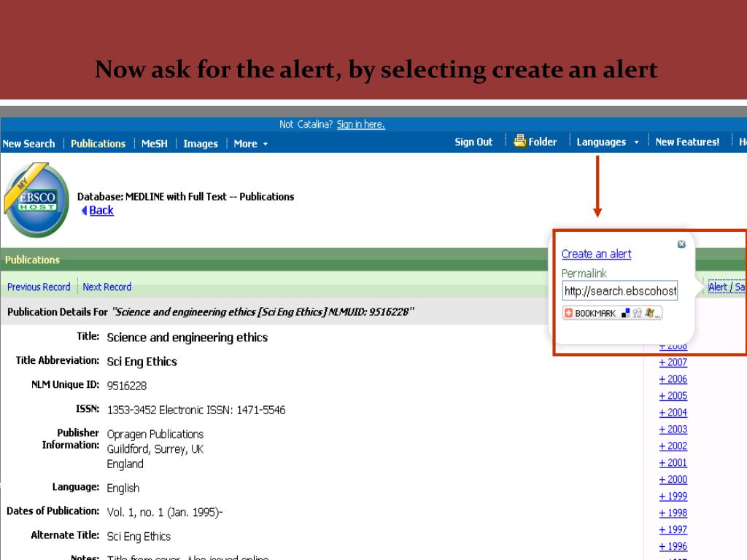This screenshot has width=747, height=560.
Task: Click 'Opragen Publications' publisher text
Action: [x=155, y=435]
